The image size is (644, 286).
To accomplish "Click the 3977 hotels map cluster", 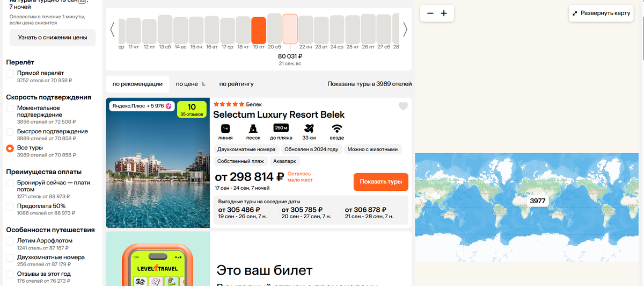I will point(537,201).
